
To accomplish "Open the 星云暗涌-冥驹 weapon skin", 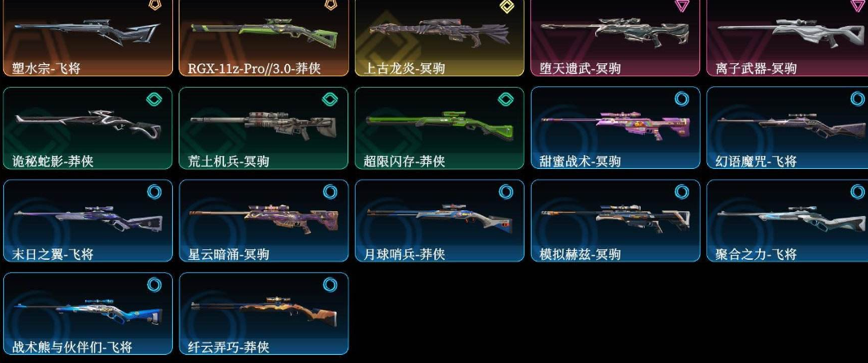I will pos(264,221).
